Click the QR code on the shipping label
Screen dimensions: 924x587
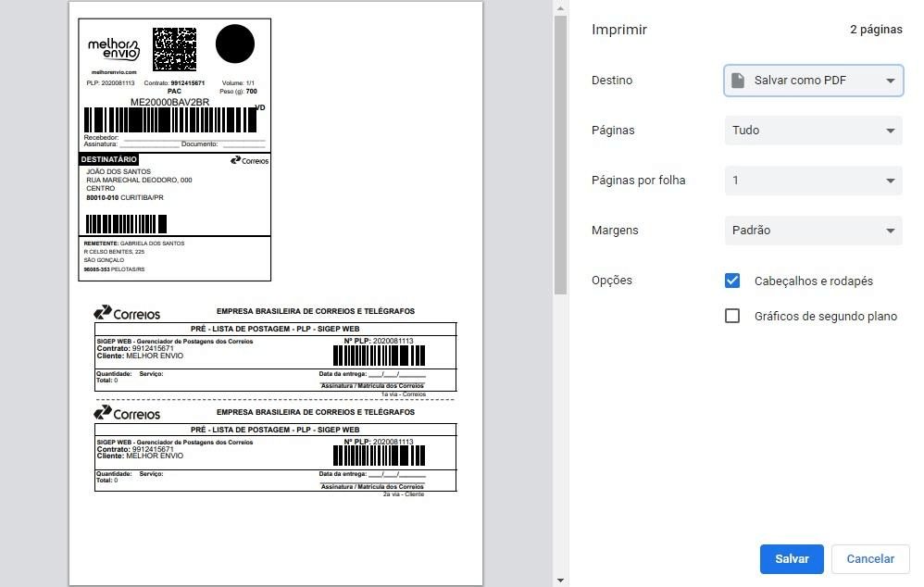174,49
